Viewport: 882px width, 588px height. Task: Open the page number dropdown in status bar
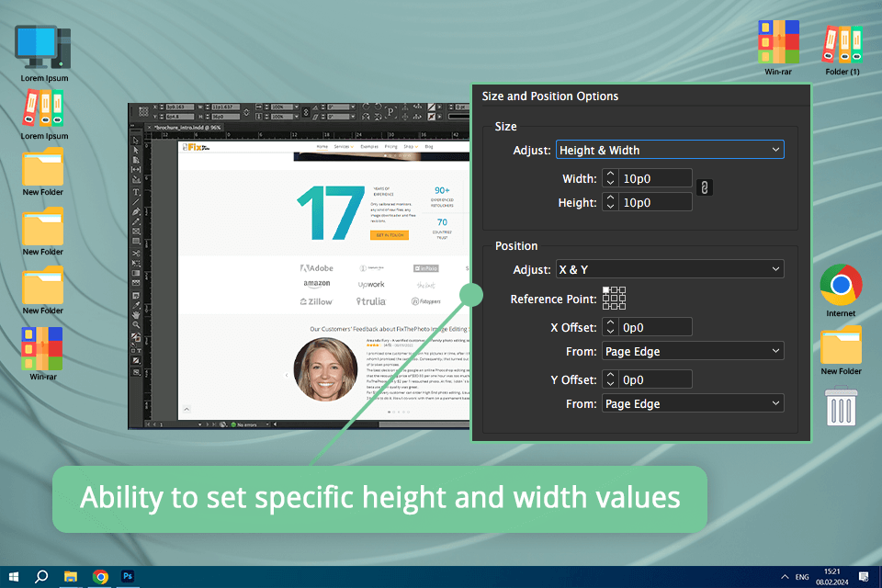click(x=199, y=424)
